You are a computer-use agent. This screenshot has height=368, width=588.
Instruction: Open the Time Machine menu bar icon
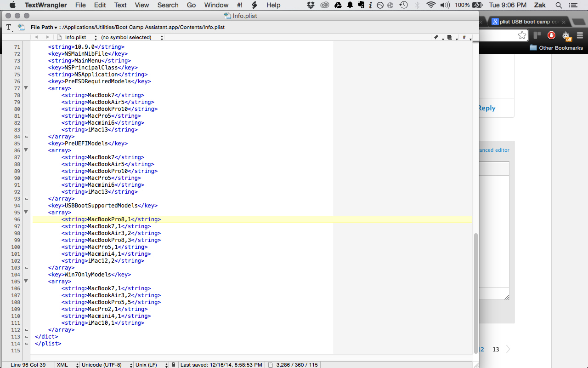pyautogui.click(x=403, y=5)
